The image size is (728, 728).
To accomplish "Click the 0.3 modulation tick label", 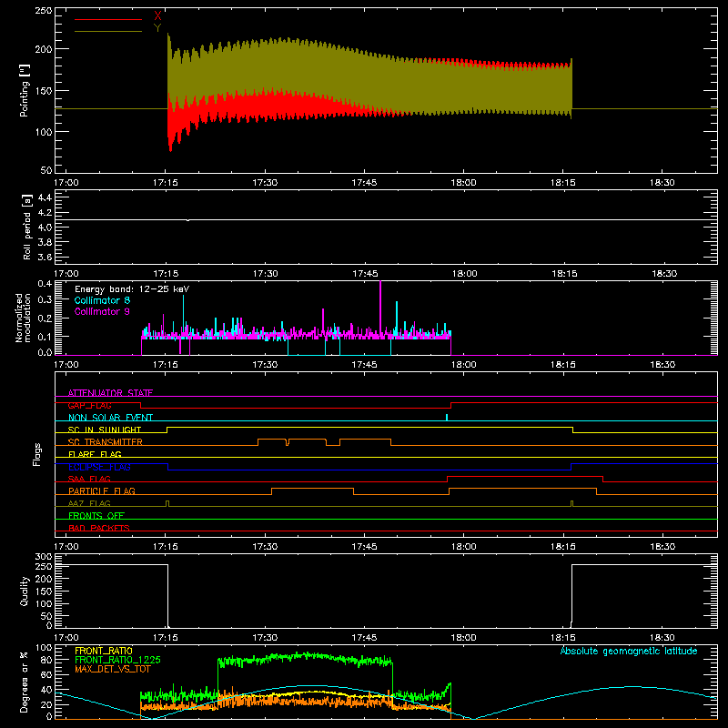I will tap(45, 299).
